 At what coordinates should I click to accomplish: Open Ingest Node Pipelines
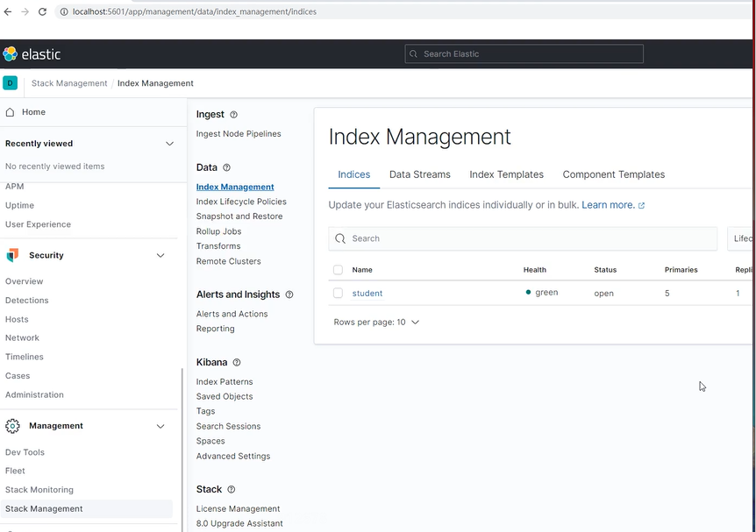pyautogui.click(x=239, y=134)
